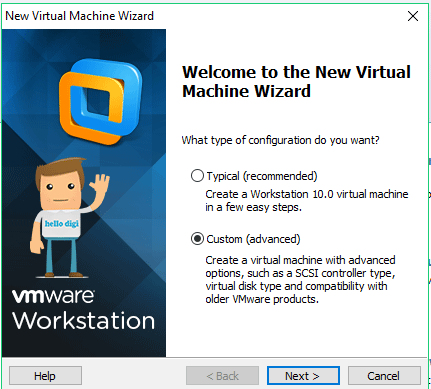The image size is (431, 389).
Task: Close the wizard with the X button
Action: (413, 16)
